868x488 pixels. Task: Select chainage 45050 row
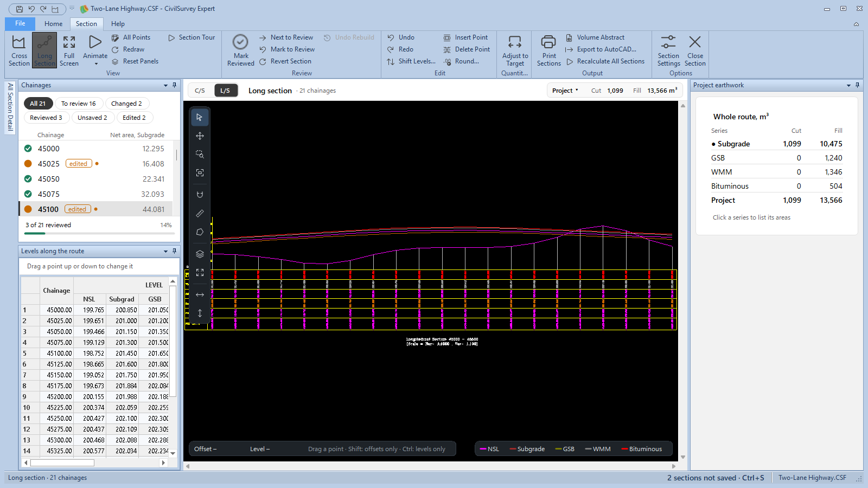point(96,179)
